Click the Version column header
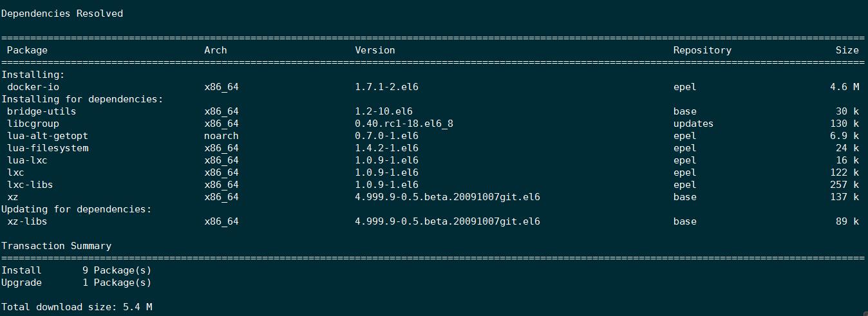Viewport: 868px width, 316px height. (375, 50)
